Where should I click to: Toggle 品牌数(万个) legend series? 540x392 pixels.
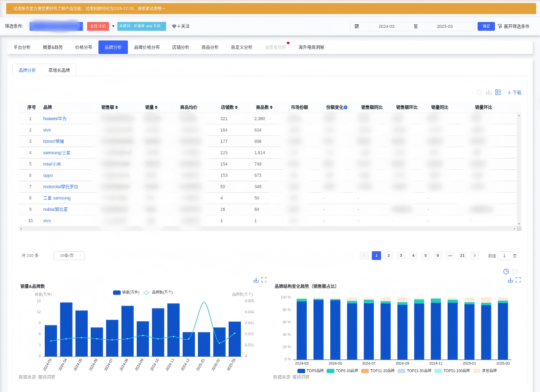pos(158,293)
